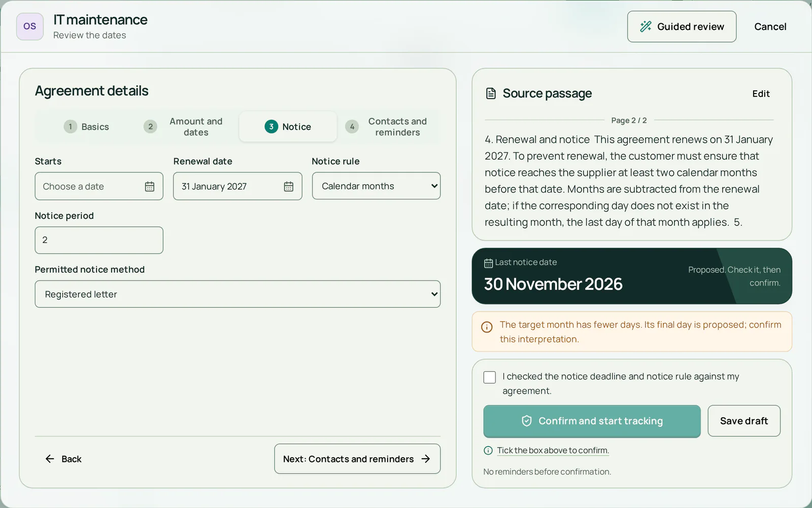Start the Guided review
The width and height of the screenshot is (812, 508).
point(682,26)
